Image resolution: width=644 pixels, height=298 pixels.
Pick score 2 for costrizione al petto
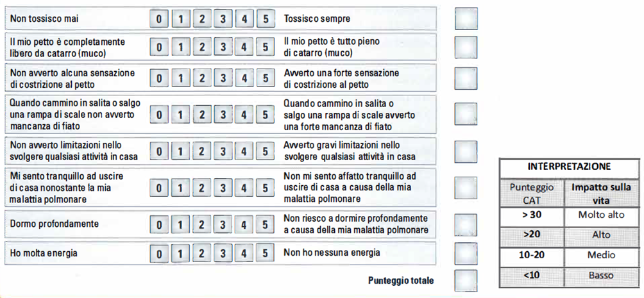[x=201, y=77]
